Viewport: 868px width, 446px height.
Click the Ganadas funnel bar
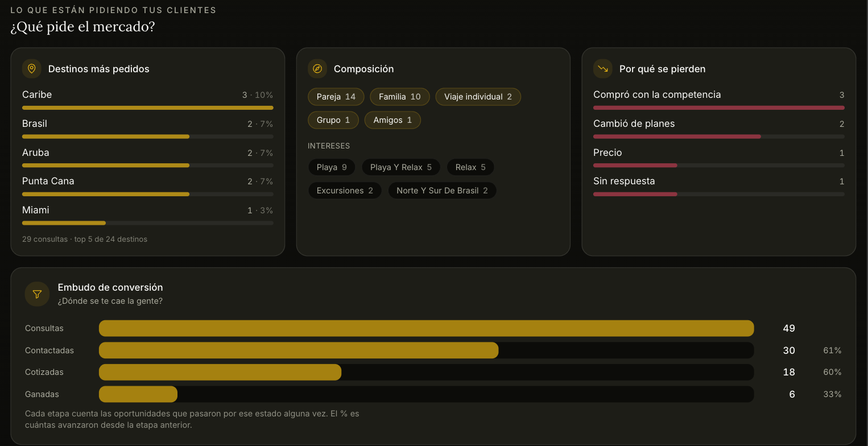point(427,394)
